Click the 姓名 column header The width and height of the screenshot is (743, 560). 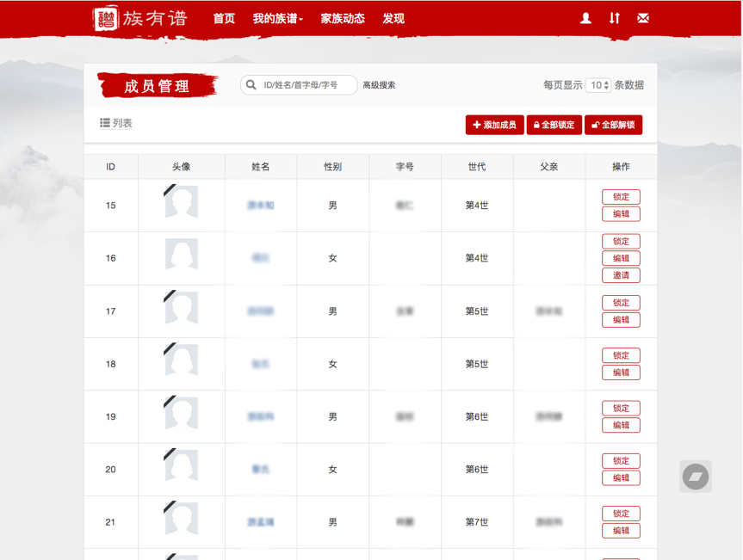click(x=261, y=167)
